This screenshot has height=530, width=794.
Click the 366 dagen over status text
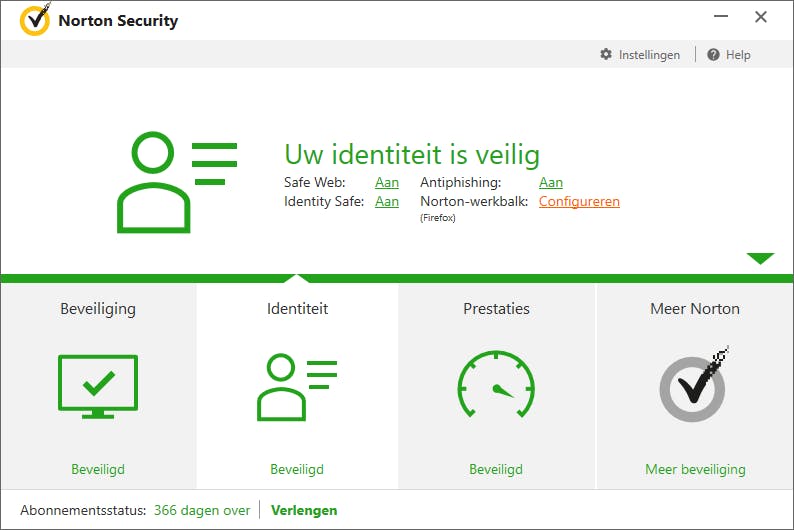tap(202, 510)
